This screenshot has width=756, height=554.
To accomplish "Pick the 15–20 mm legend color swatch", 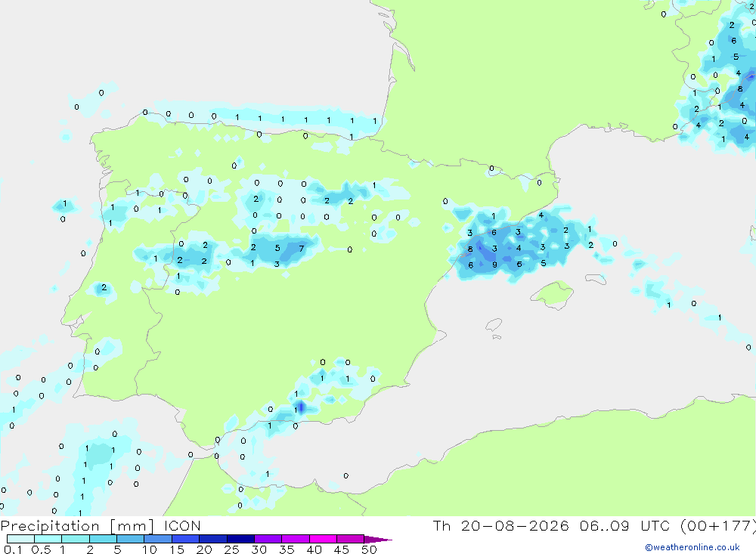I will click(x=186, y=539).
